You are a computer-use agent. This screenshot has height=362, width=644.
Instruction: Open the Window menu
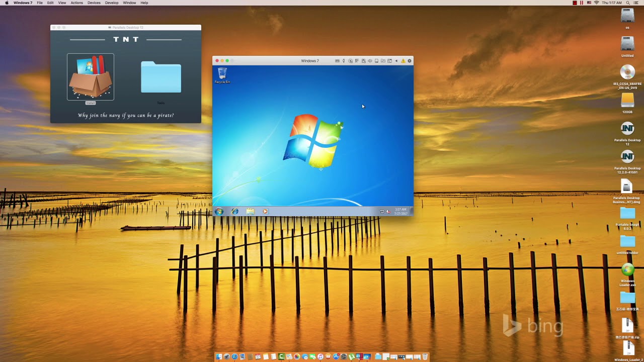[129, 3]
